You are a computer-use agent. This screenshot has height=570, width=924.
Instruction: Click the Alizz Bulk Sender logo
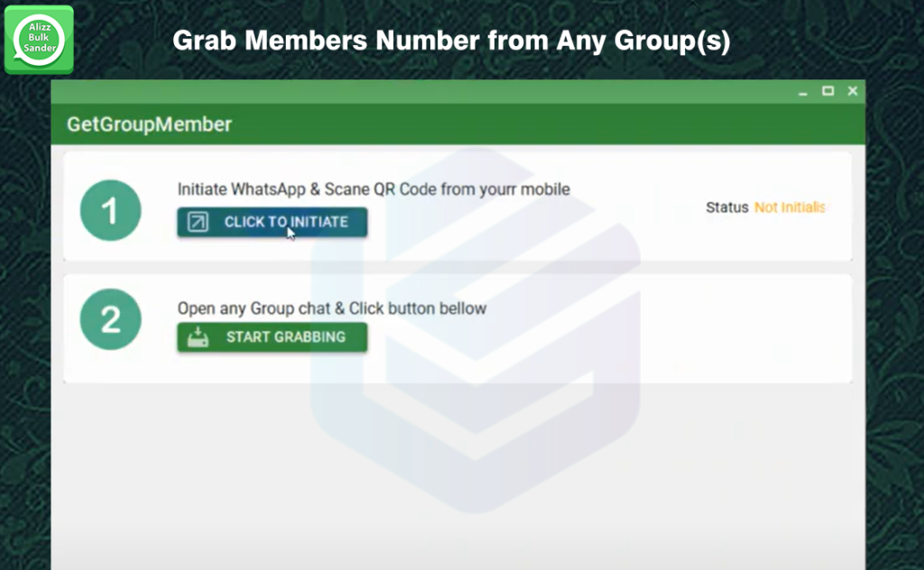[39, 40]
